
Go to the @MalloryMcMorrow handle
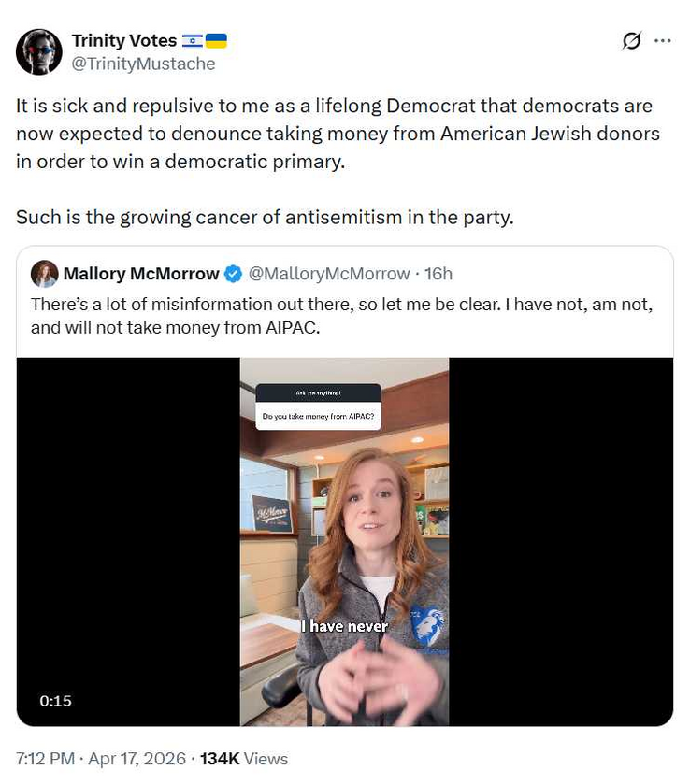click(x=328, y=274)
